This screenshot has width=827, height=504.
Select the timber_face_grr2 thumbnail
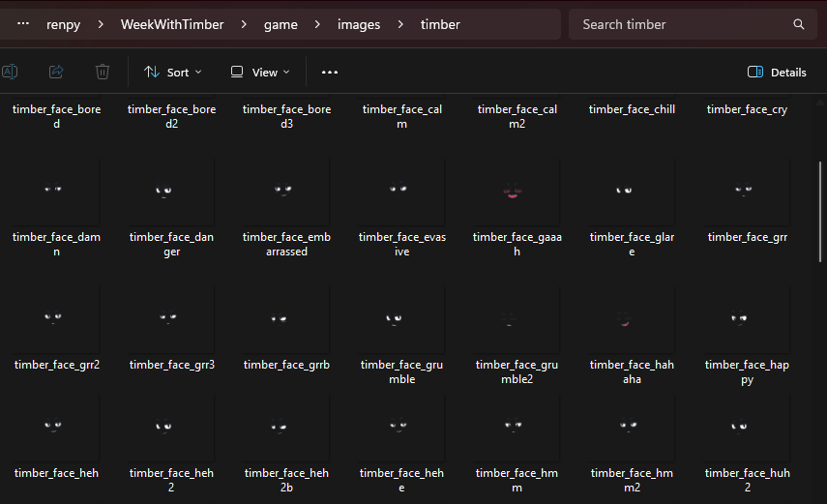56,320
